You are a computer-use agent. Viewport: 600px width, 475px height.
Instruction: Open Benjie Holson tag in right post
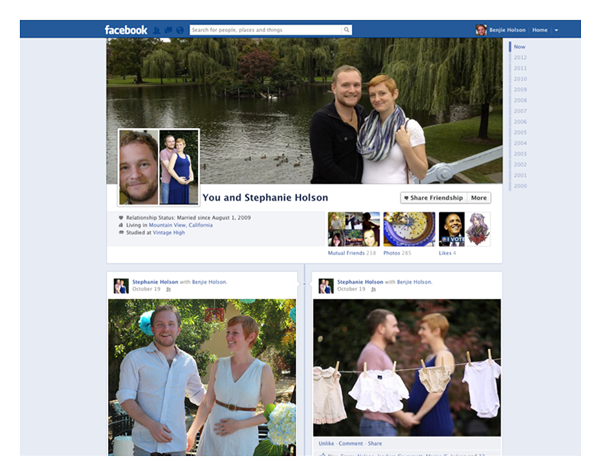pos(414,282)
